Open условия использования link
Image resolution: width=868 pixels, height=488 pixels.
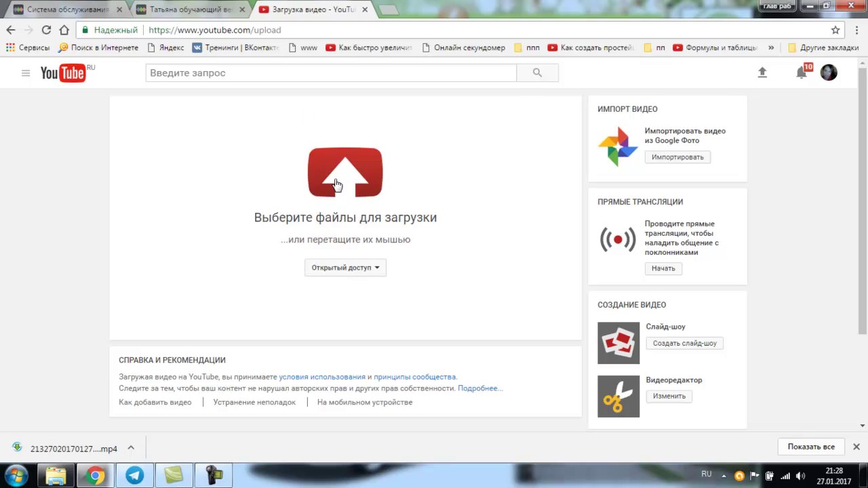tap(322, 377)
